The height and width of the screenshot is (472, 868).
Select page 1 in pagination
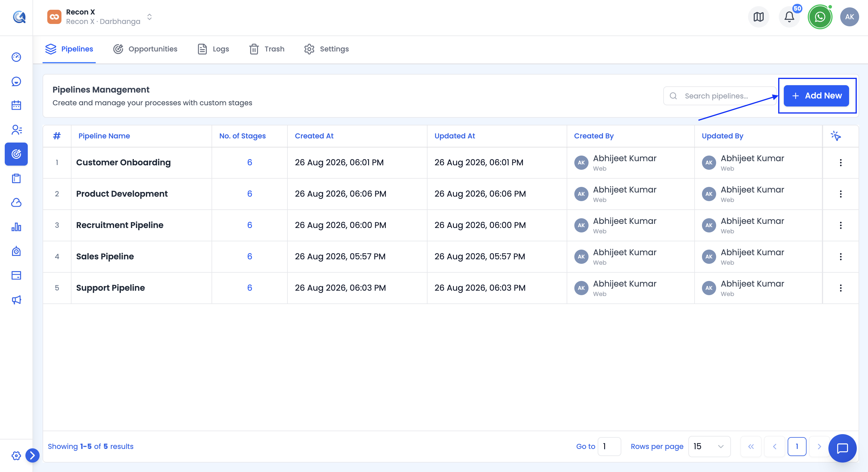(797, 446)
